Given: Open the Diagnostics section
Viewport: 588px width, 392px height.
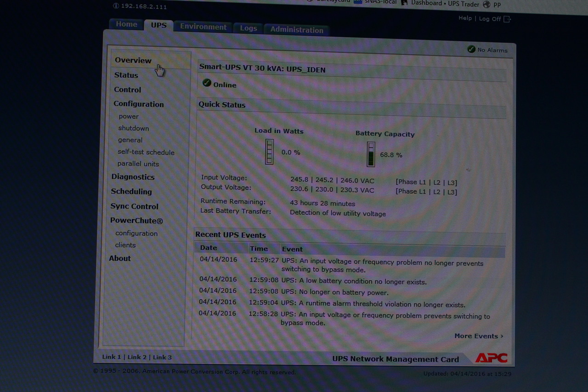Looking at the screenshot, I should click(x=133, y=177).
